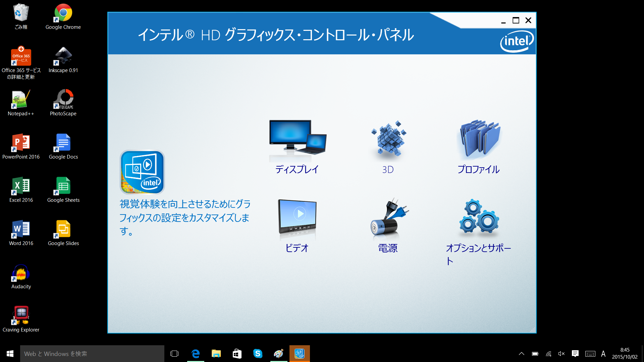Open the 電源 power settings icon

(x=388, y=219)
